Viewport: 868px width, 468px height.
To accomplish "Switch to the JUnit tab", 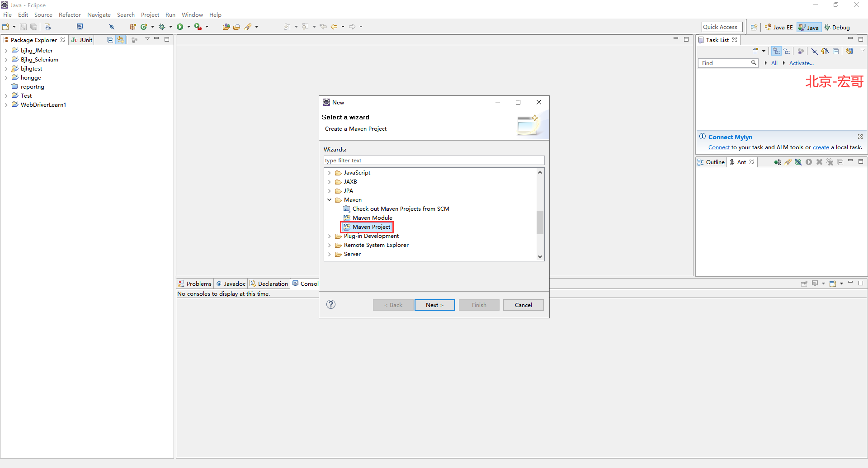I will tap(82, 40).
